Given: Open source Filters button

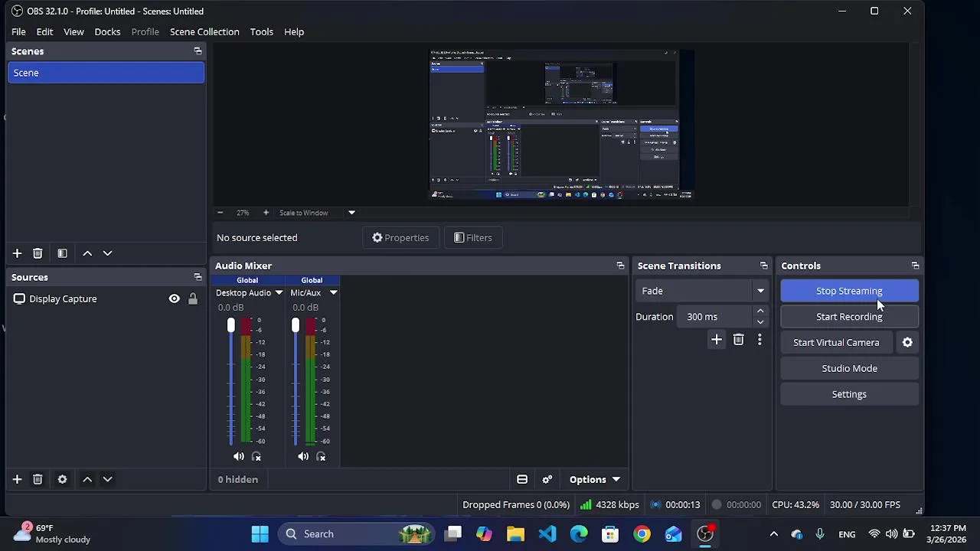Looking at the screenshot, I should pos(472,238).
